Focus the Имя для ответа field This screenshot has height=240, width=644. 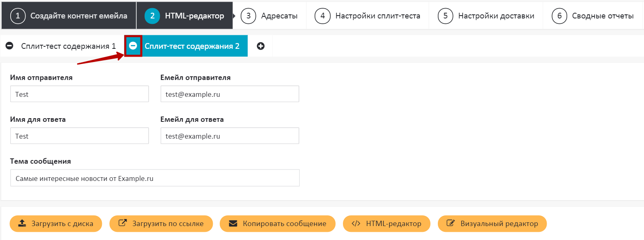(79, 136)
